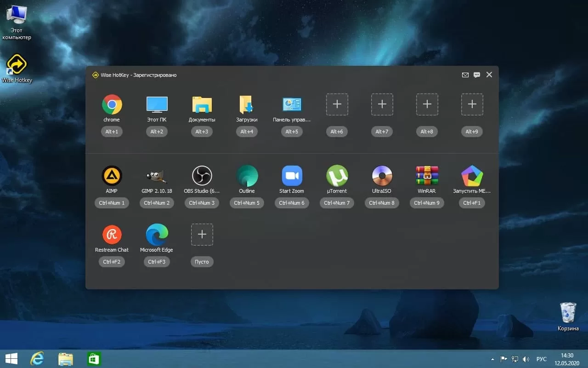Open the Панель управления icon
Image resolution: width=588 pixels, height=368 pixels.
[x=292, y=104]
